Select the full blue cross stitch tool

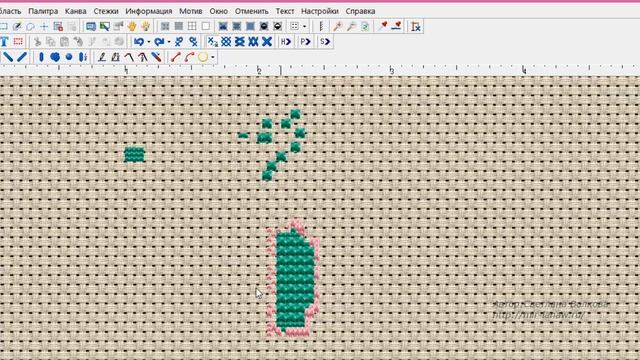coord(267,42)
